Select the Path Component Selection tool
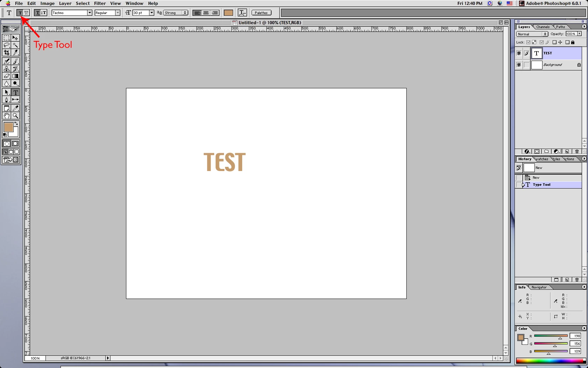 (x=7, y=92)
